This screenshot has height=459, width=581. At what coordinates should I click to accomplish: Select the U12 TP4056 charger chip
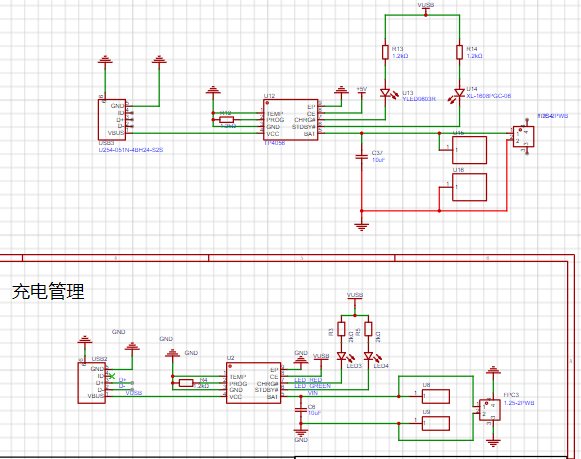pyautogui.click(x=290, y=120)
